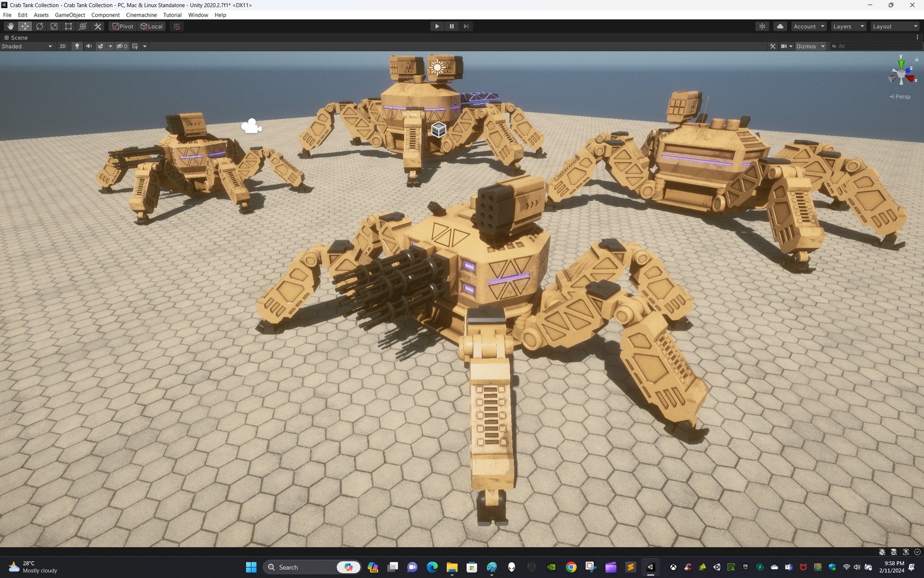Image resolution: width=924 pixels, height=578 pixels.
Task: Start Play mode
Action: 437,26
